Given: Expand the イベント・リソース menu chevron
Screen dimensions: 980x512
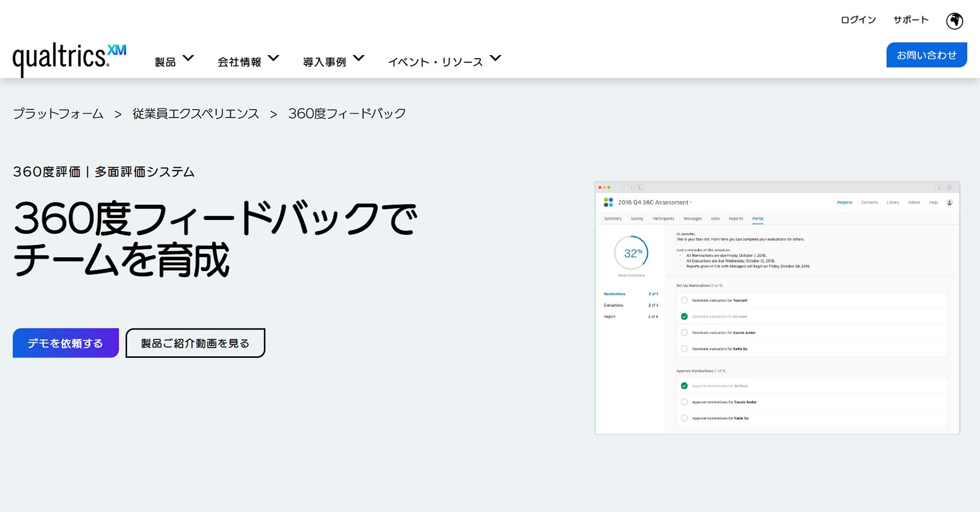Looking at the screenshot, I should tap(495, 58).
